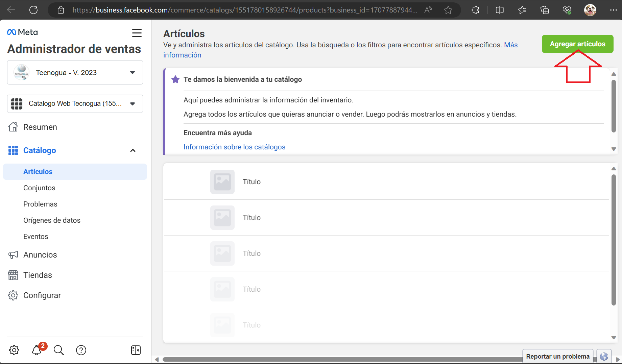622x364 pixels.
Task: Open notifications bell with badge 2
Action: click(37, 350)
